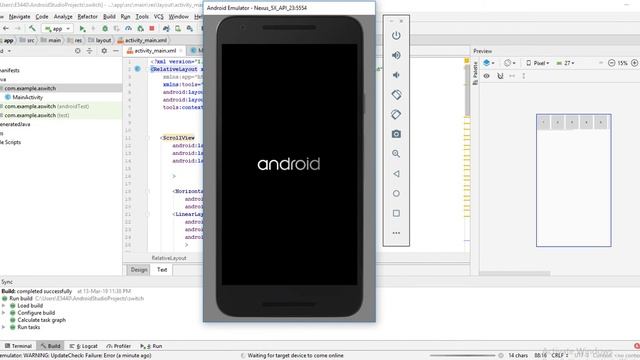Open the API 27 version dropdown
This screenshot has width=640, height=360.
[565, 63]
